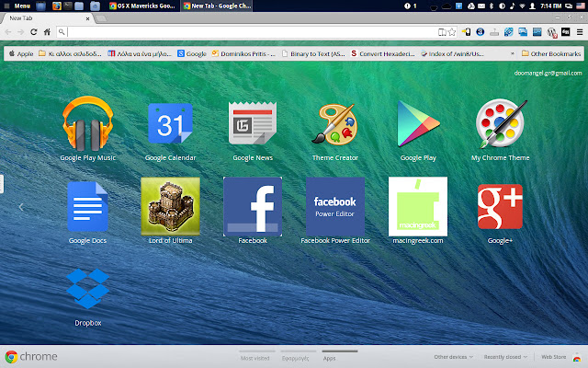Open the US flag keyboard layout indicator

[x=581, y=6]
